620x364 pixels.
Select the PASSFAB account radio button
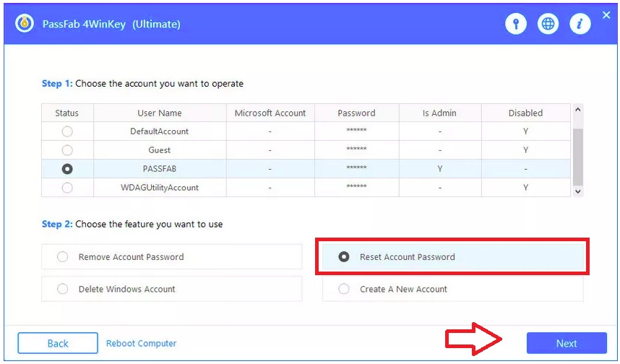(x=67, y=169)
